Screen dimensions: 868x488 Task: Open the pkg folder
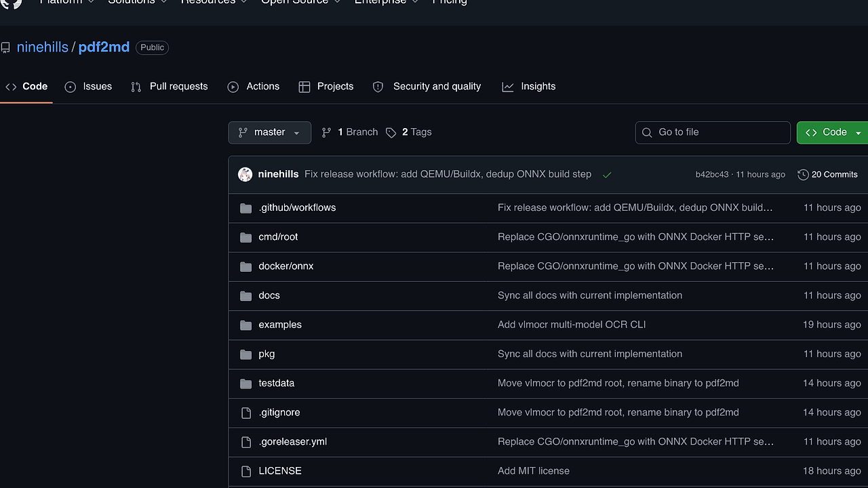[267, 354]
